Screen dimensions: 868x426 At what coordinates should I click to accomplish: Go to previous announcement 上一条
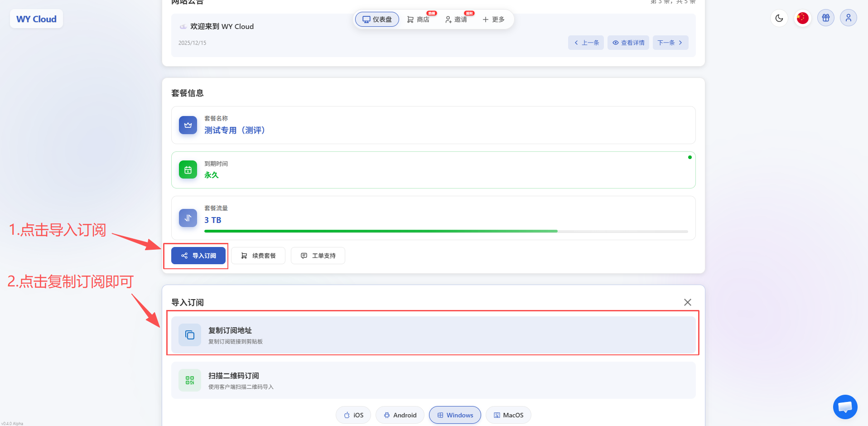pyautogui.click(x=586, y=43)
